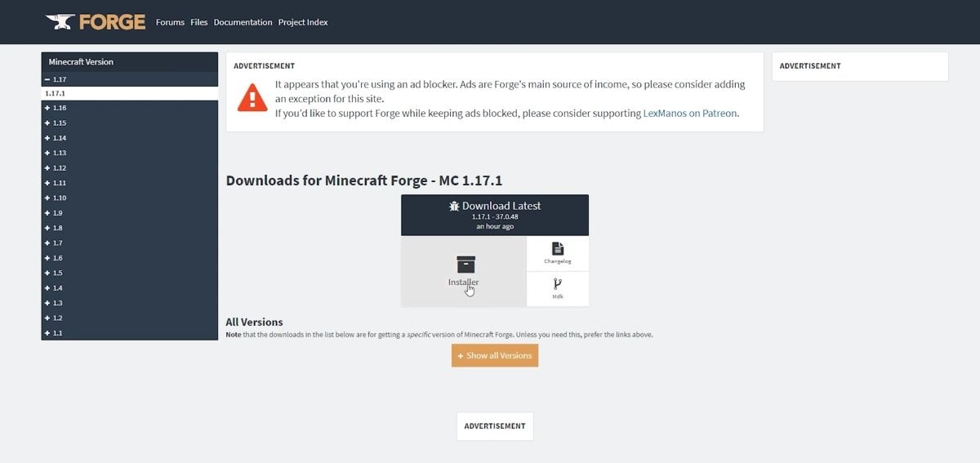This screenshot has width=980, height=463.
Task: Select version 1.17.1 in sidebar
Action: pyautogui.click(x=130, y=93)
